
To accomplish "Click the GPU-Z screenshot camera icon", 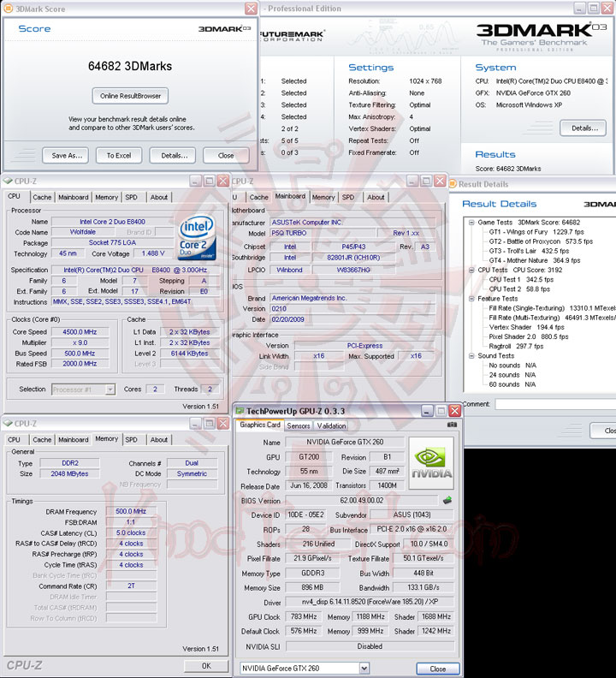I will coord(452,425).
